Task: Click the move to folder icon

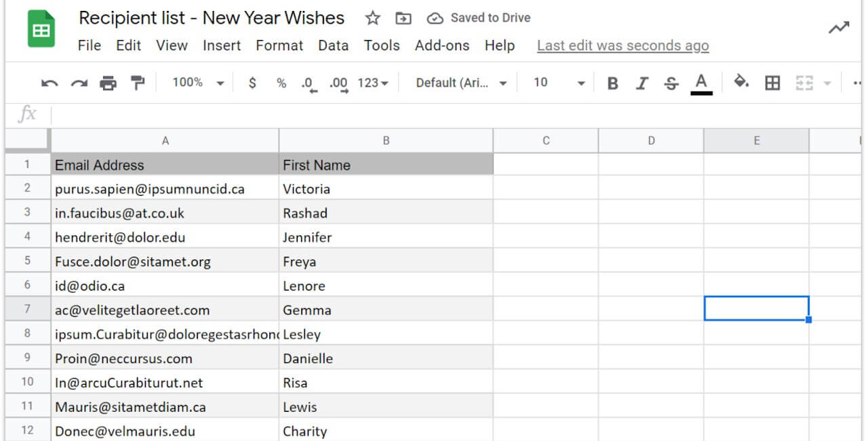Action: click(403, 18)
